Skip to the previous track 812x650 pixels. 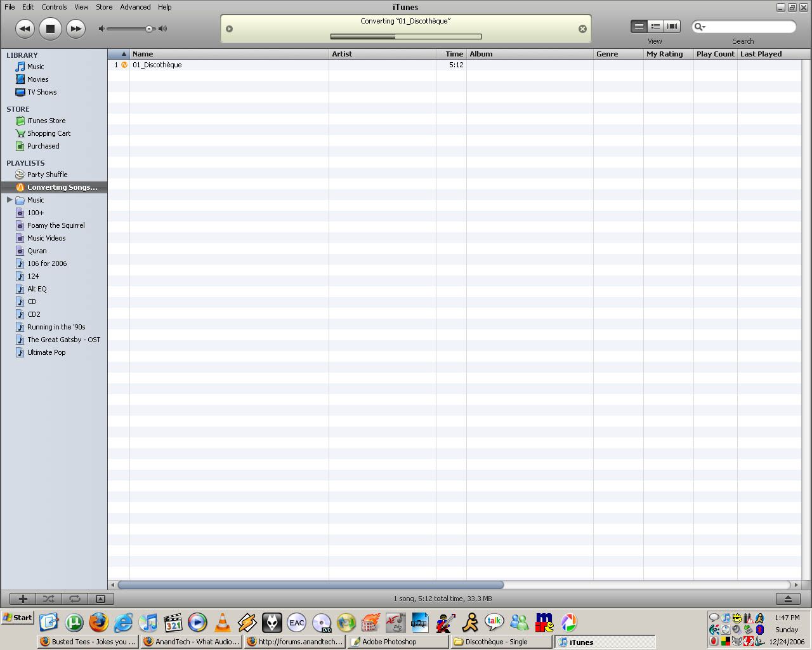[x=25, y=29]
